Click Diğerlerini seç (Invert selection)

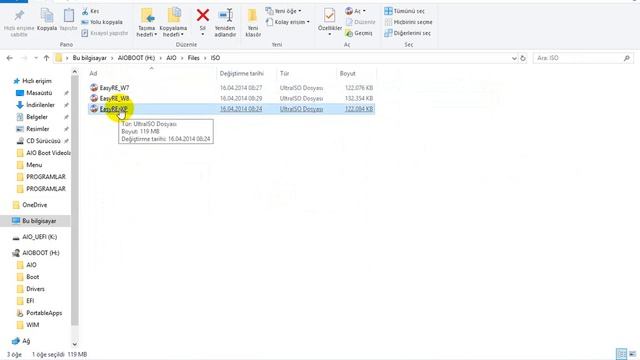[407, 33]
